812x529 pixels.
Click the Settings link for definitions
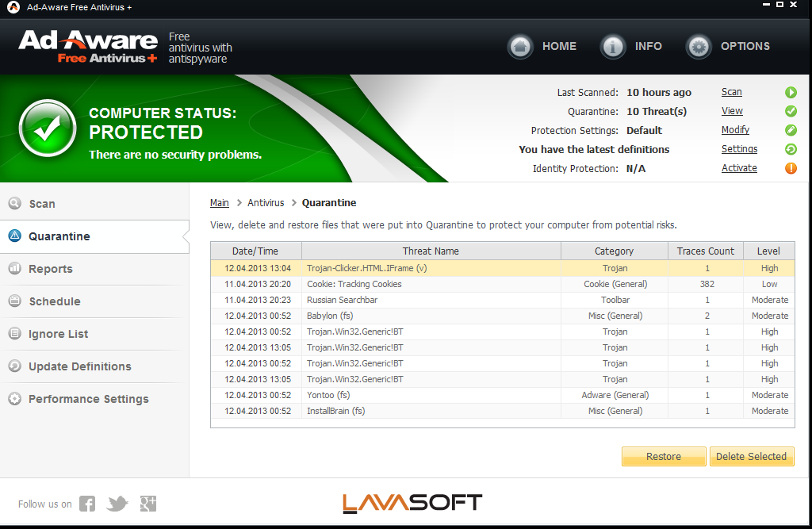point(740,148)
